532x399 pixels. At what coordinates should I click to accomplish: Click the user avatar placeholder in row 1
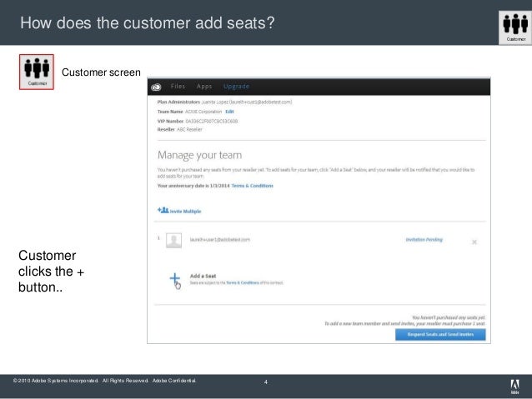(173, 241)
